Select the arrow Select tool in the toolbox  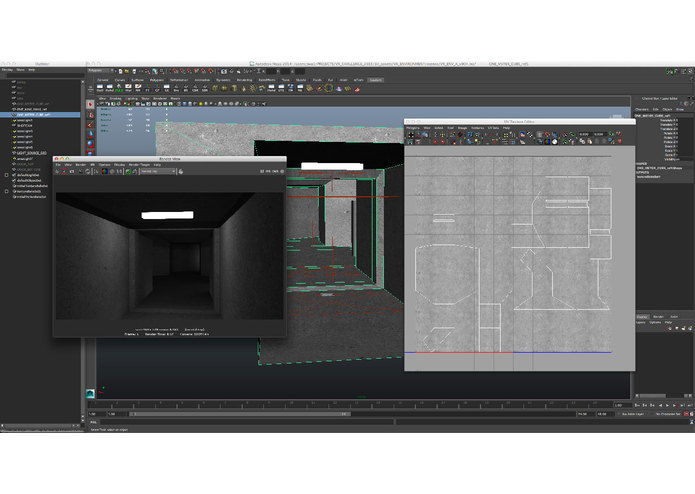[90, 104]
